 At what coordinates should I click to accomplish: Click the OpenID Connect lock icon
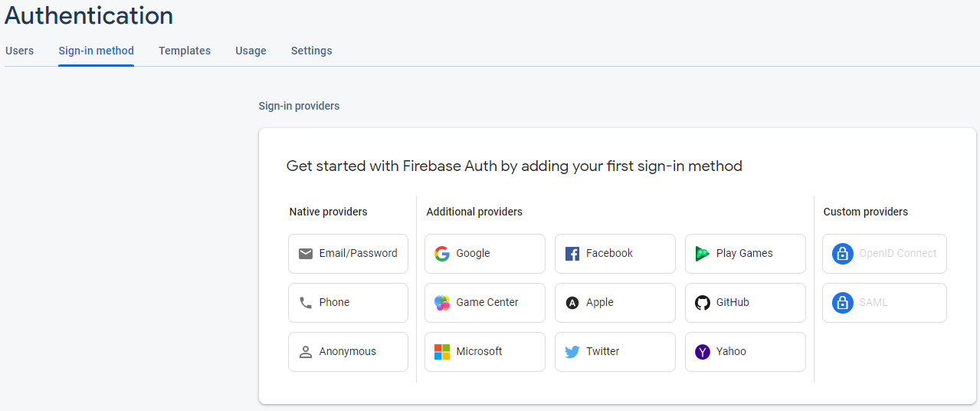(x=843, y=254)
